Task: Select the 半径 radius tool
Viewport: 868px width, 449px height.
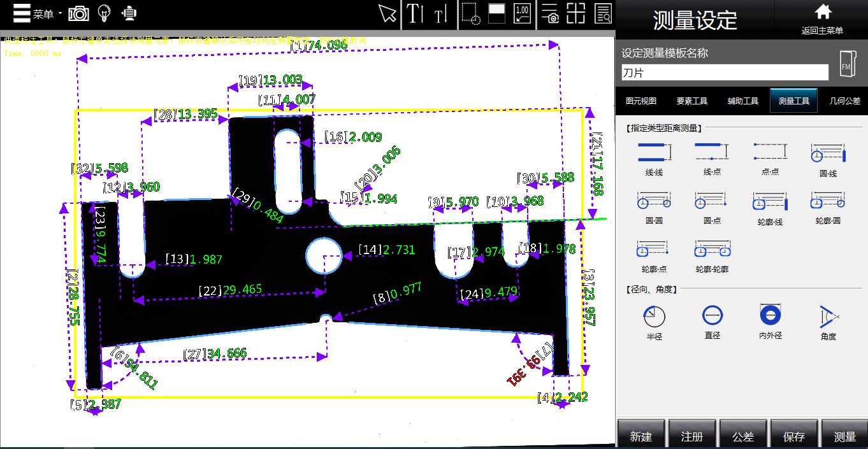Action: (x=654, y=322)
